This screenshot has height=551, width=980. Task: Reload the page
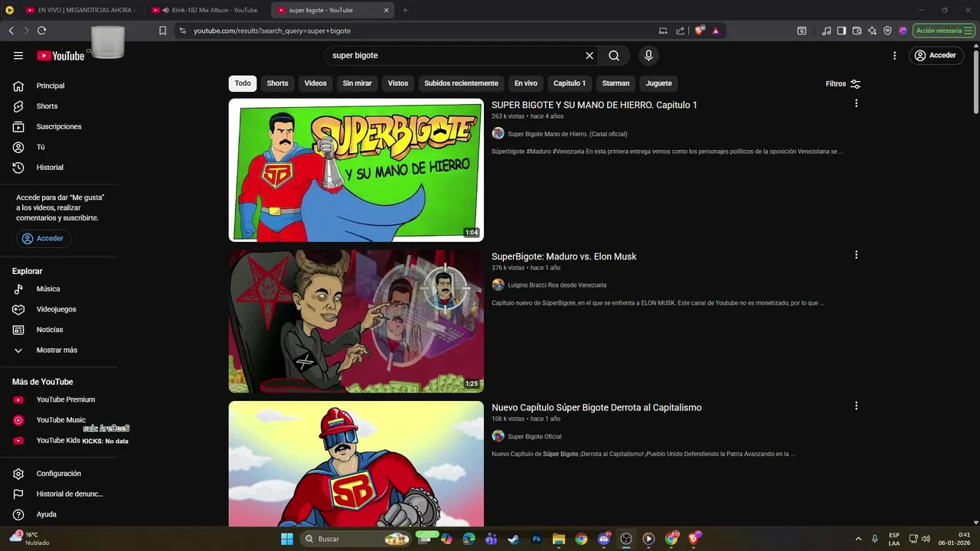41,31
